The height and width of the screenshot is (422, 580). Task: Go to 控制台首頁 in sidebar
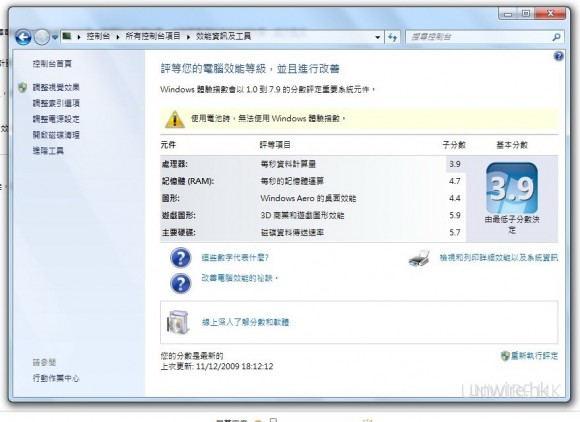(52, 64)
